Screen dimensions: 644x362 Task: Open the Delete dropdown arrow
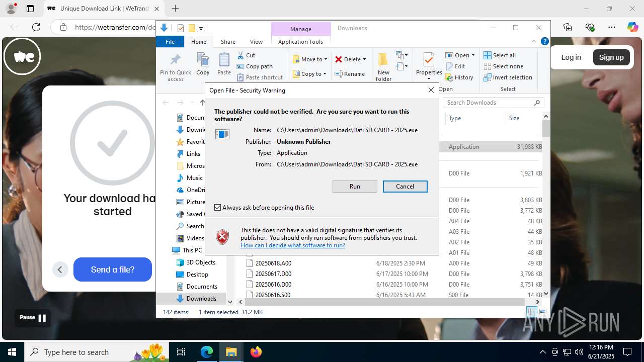click(x=364, y=59)
